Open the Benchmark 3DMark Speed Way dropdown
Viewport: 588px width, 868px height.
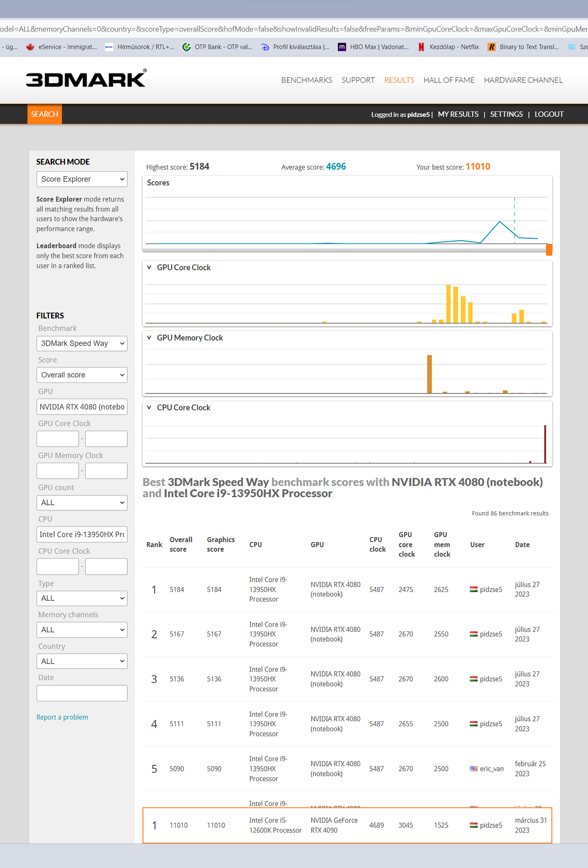coord(82,343)
